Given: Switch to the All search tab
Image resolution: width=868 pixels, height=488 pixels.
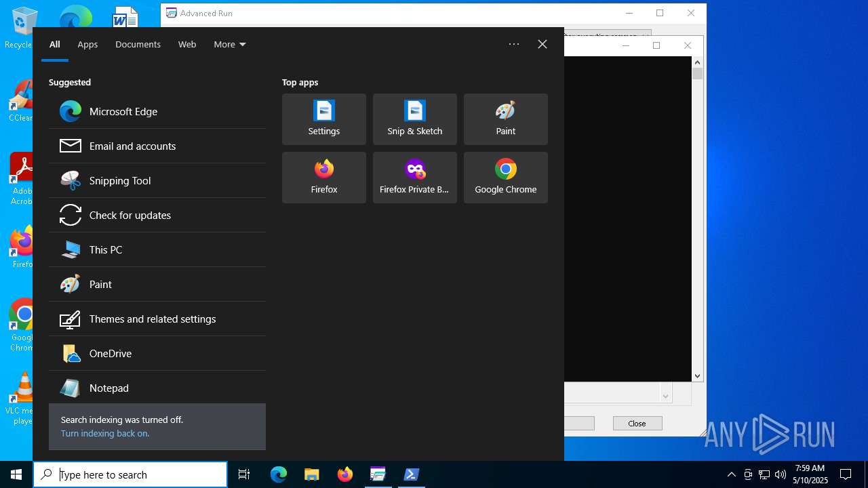Looking at the screenshot, I should pos(55,44).
